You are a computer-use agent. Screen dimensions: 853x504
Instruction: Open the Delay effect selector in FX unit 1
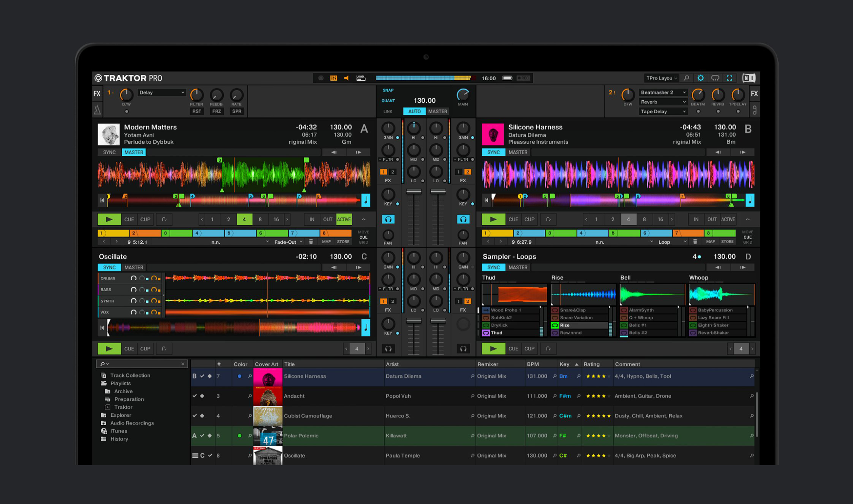pos(162,92)
